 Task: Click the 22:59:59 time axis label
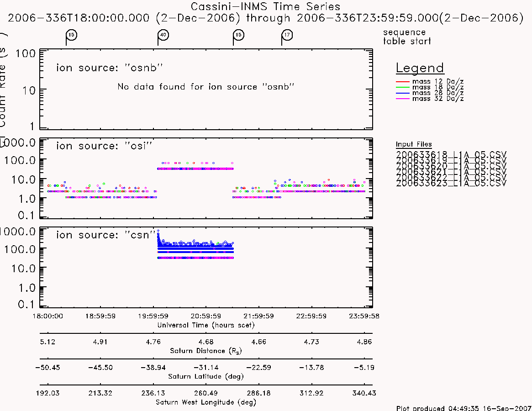point(311,316)
